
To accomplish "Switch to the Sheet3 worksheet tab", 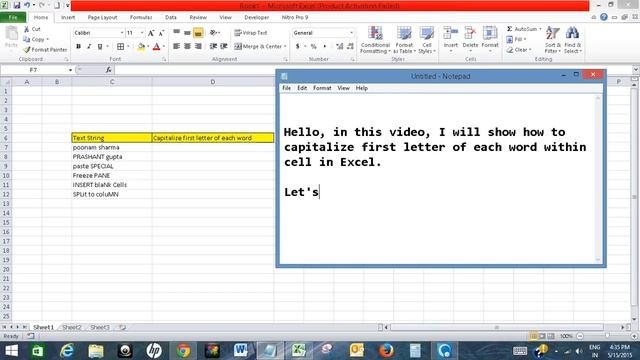I will 100,327.
